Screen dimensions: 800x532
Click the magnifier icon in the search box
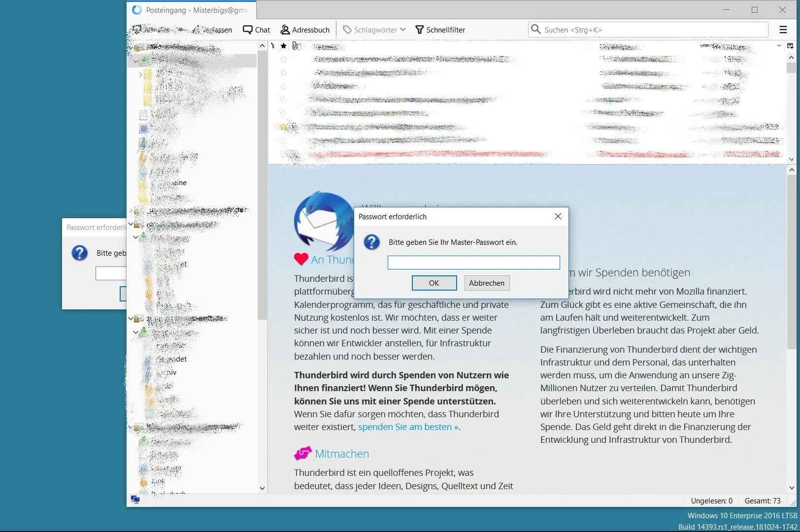[535, 30]
